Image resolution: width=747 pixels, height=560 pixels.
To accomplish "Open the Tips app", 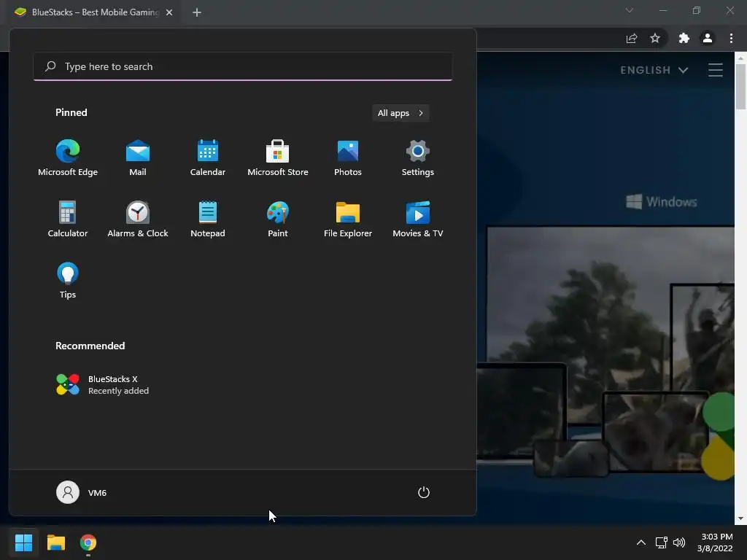I will pyautogui.click(x=68, y=281).
